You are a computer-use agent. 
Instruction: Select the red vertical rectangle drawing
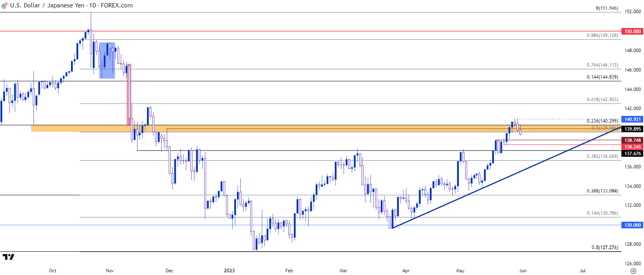click(129, 95)
